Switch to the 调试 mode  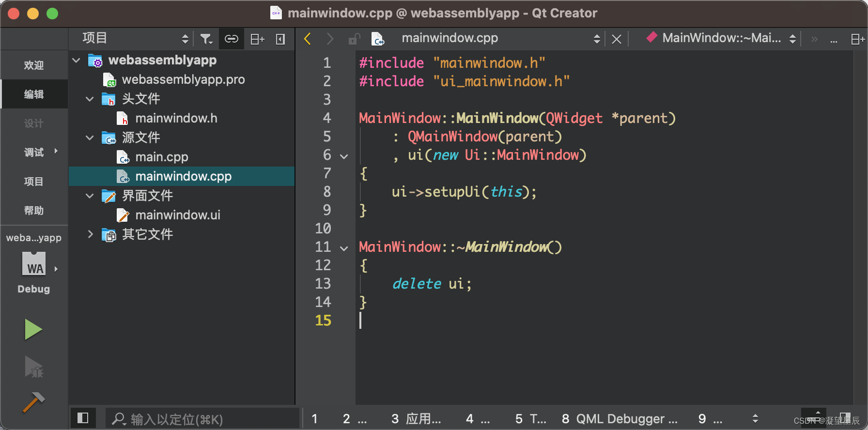click(34, 152)
